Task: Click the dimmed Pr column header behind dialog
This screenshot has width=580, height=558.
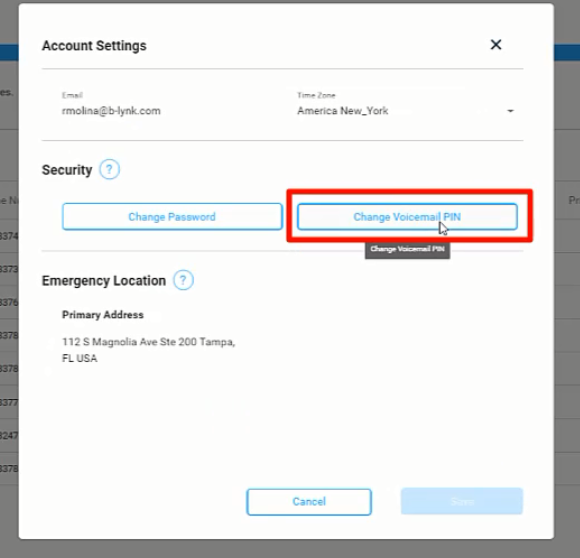Action: (x=574, y=200)
